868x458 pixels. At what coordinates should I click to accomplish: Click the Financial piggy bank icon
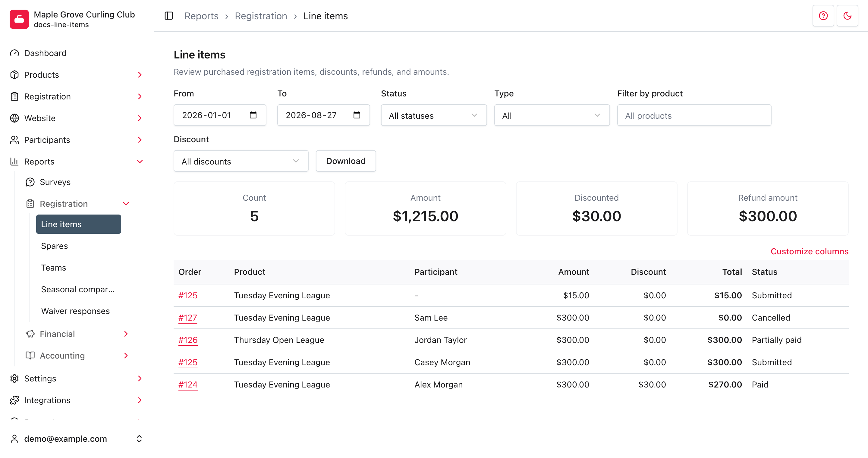pos(30,334)
